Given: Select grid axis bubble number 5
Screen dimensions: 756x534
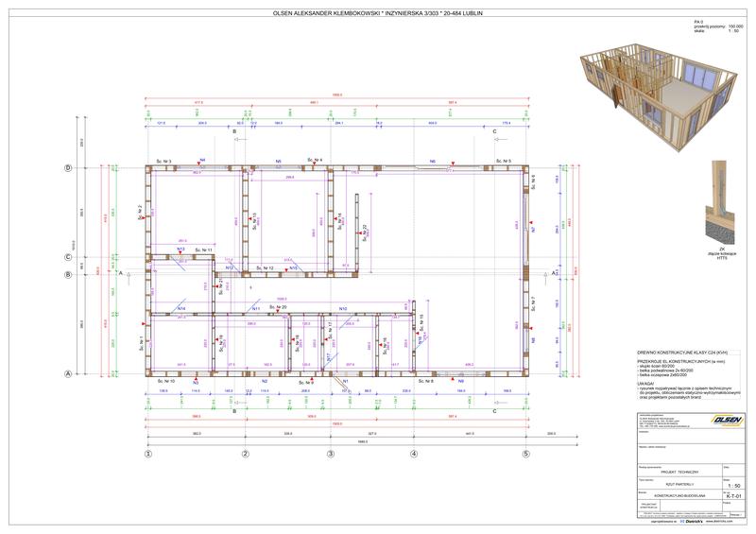Looking at the screenshot, I should [526, 454].
